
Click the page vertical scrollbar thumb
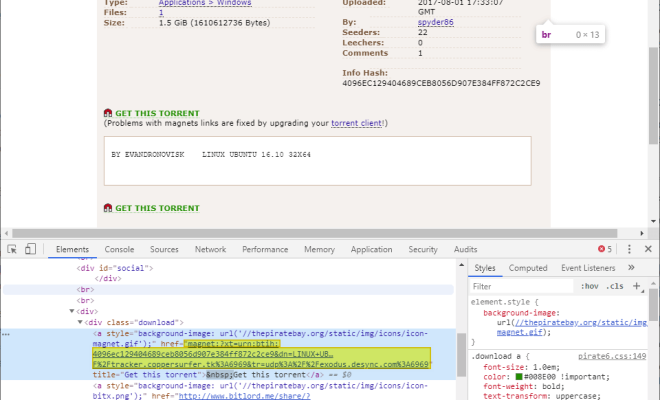(653, 95)
